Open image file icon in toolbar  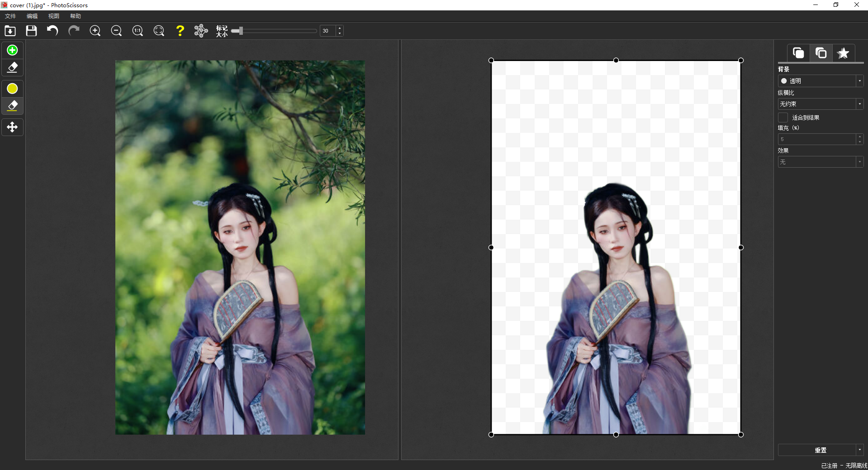(10, 31)
